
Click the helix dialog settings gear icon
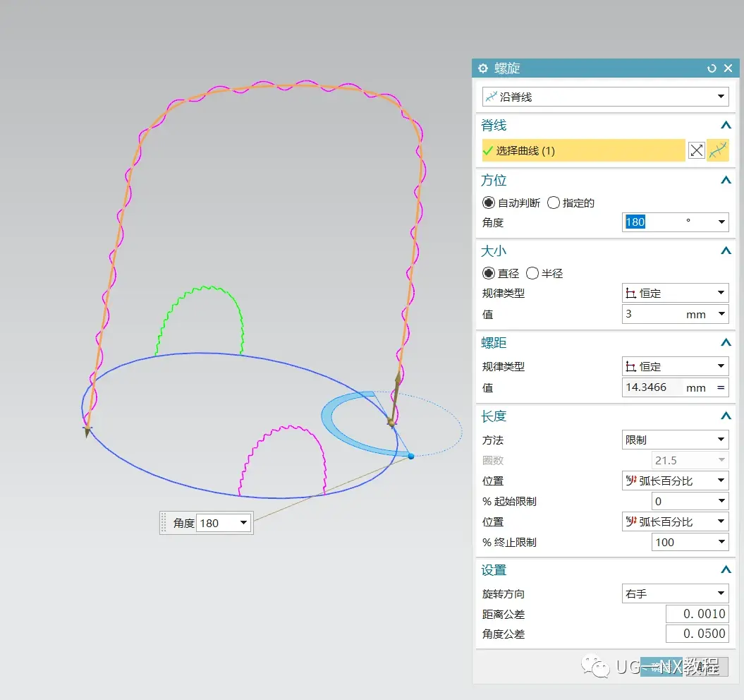click(482, 68)
